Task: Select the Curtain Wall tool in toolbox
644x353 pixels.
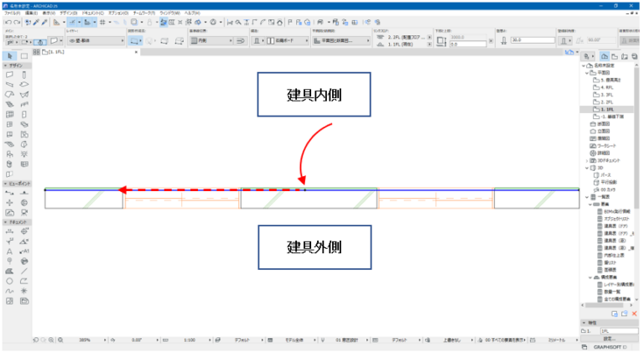Action: [x=9, y=115]
